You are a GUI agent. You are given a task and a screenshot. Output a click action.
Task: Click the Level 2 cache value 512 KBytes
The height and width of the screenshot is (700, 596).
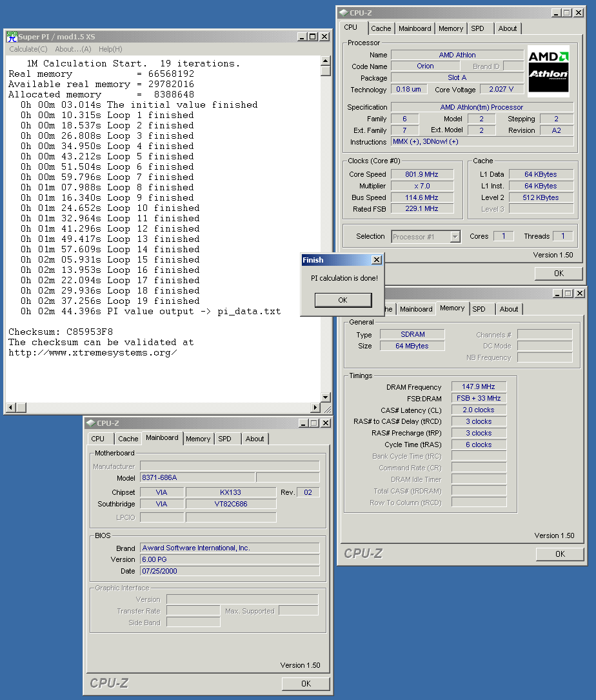pyautogui.click(x=541, y=198)
